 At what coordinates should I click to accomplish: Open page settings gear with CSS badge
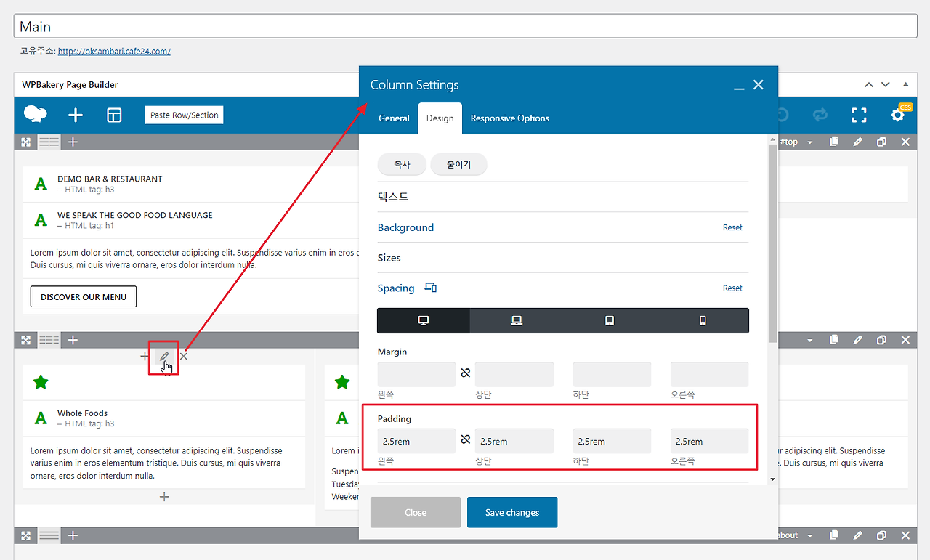coord(898,115)
